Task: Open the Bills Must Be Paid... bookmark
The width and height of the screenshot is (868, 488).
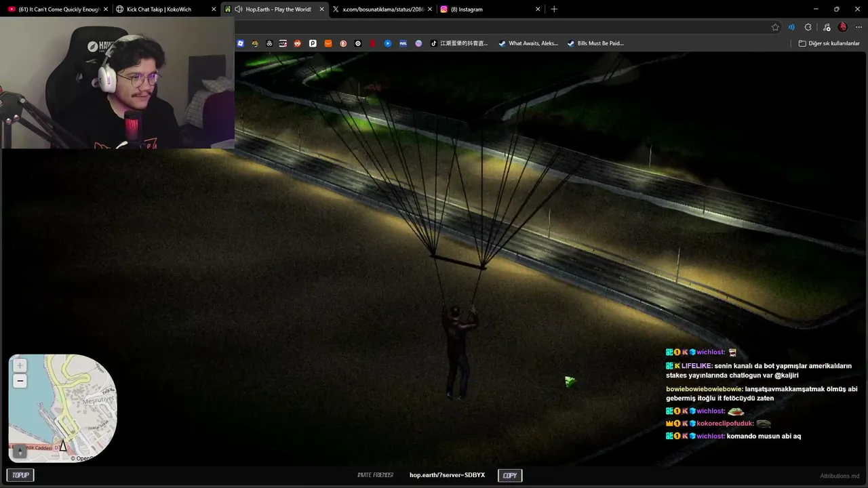Action: click(595, 43)
